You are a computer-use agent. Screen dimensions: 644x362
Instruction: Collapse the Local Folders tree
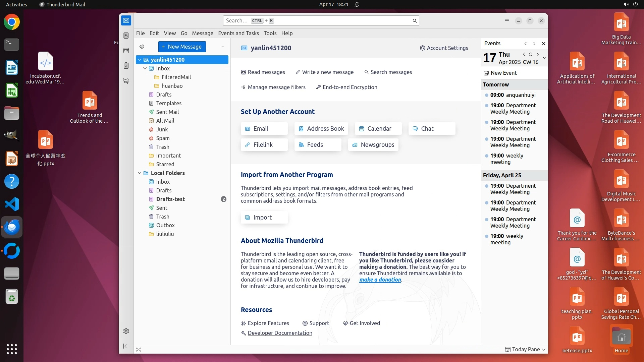[140, 173]
